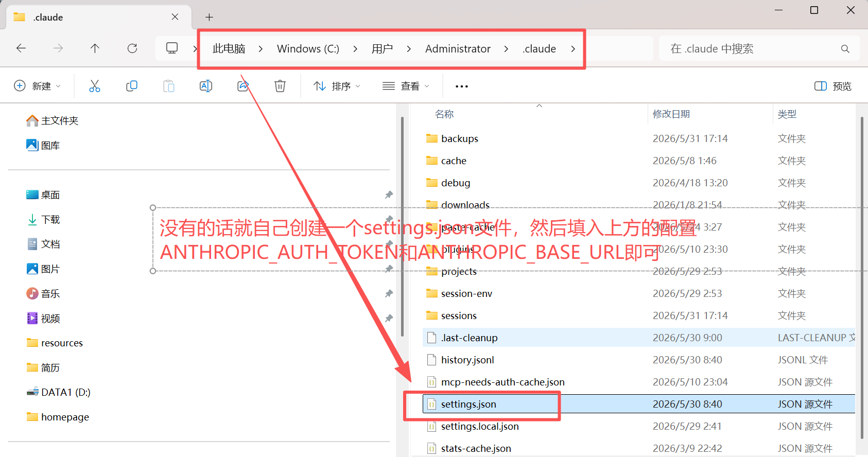Select 音乐 in navigation pane
Image resolution: width=868 pixels, height=457 pixels.
[43, 293]
